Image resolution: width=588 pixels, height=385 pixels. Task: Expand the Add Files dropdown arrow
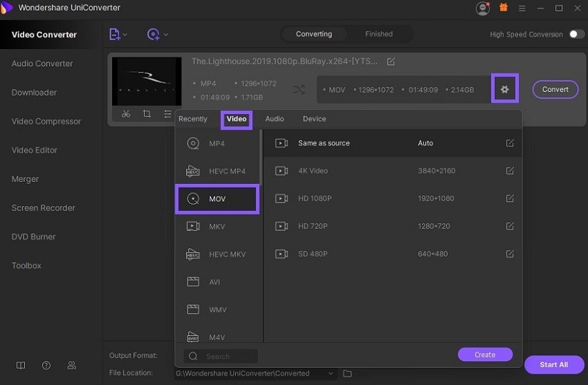click(125, 34)
